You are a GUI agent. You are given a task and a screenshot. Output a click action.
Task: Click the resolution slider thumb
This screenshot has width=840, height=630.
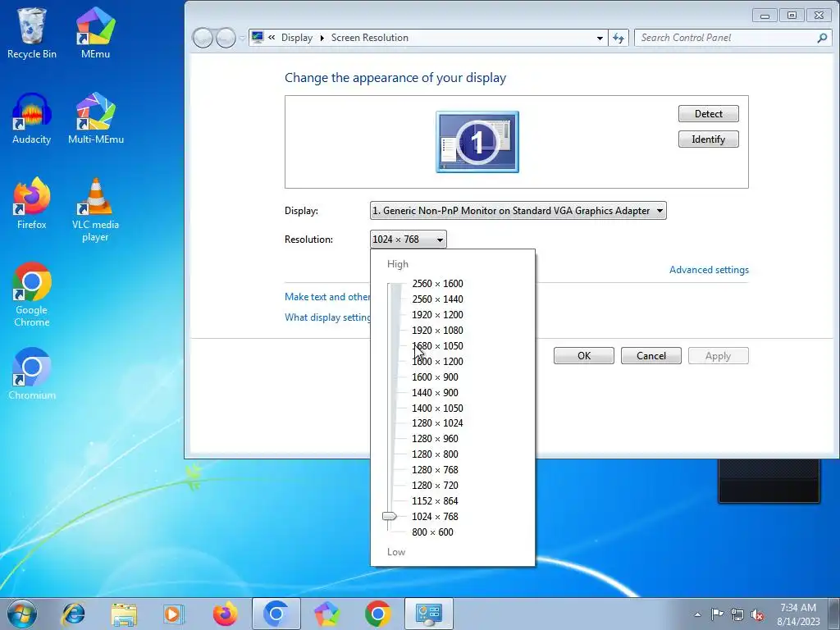390,516
